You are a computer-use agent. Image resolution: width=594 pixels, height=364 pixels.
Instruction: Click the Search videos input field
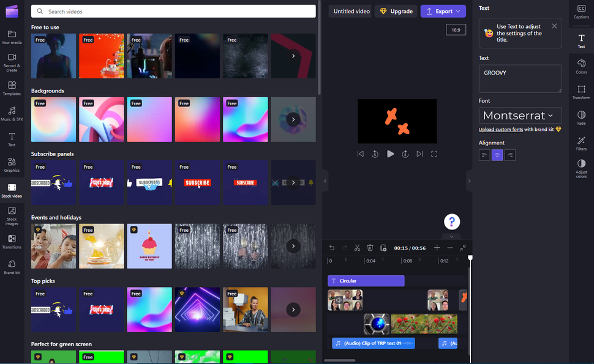click(174, 11)
